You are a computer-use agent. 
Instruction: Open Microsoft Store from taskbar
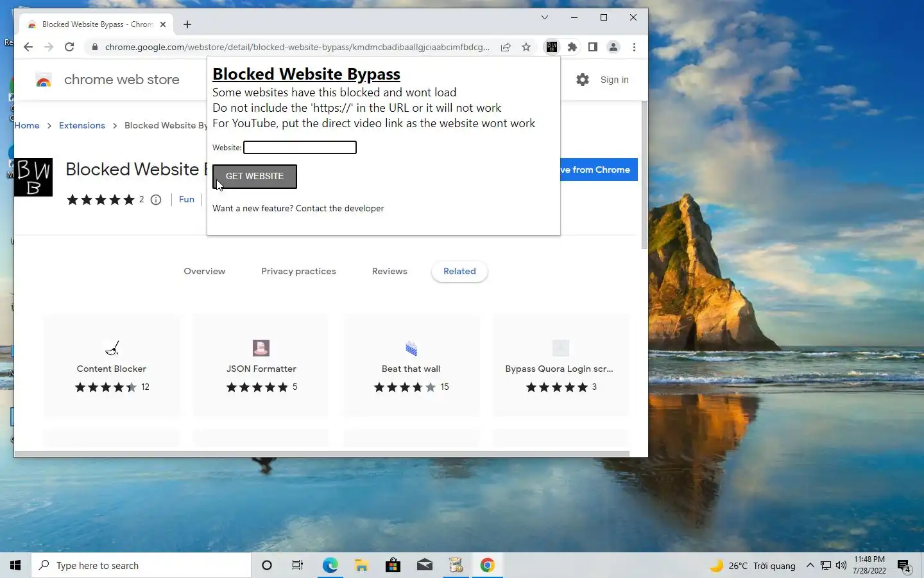point(393,565)
